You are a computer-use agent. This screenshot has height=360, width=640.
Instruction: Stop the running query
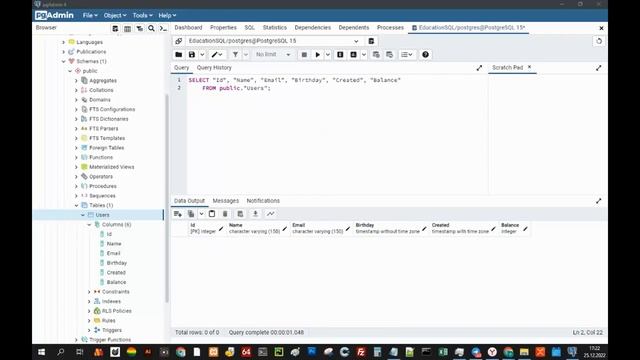coord(304,55)
